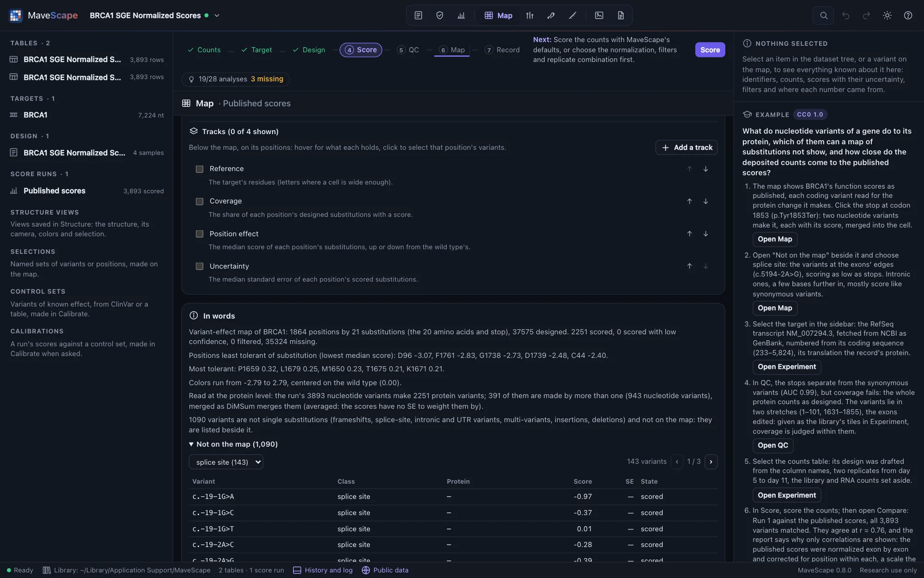Viewport: 924px width, 578px height.
Task: Go to the QC workflow step
Action: (x=408, y=49)
